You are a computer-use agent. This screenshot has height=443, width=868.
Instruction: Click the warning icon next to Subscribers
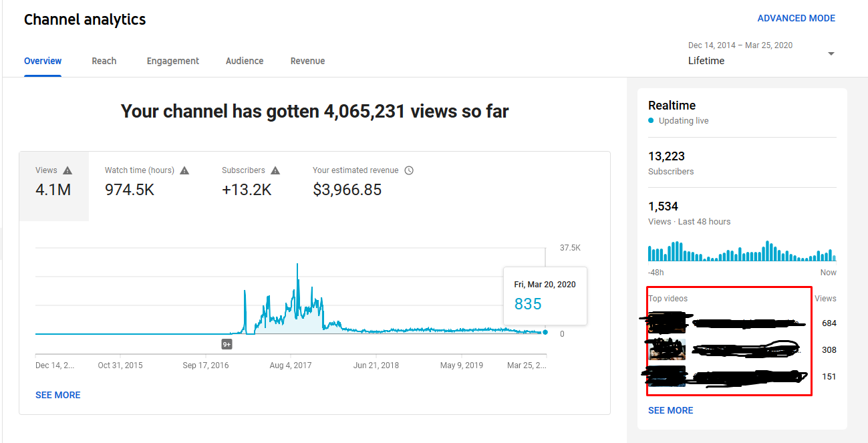(x=275, y=170)
